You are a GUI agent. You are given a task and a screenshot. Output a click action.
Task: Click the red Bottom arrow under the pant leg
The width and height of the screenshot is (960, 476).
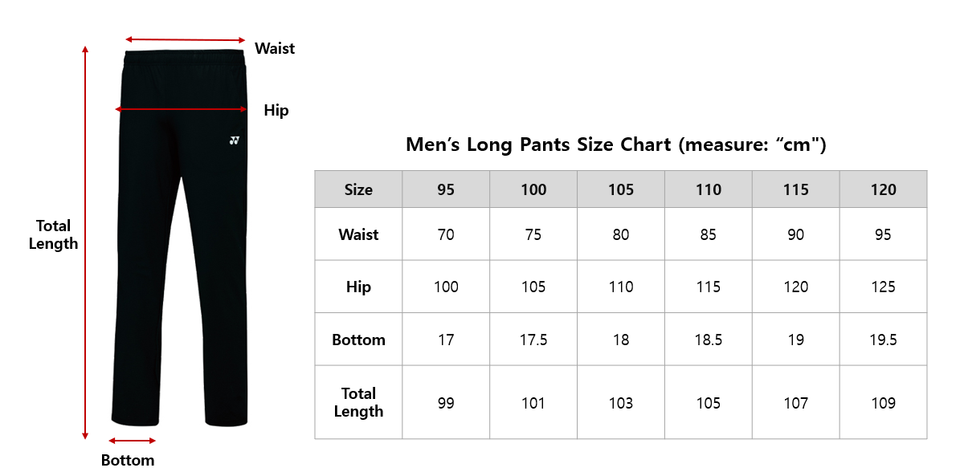132,440
